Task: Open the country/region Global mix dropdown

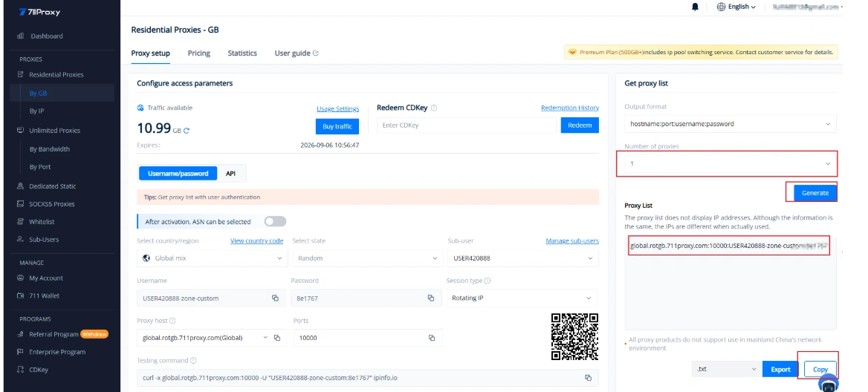Action: coord(212,258)
